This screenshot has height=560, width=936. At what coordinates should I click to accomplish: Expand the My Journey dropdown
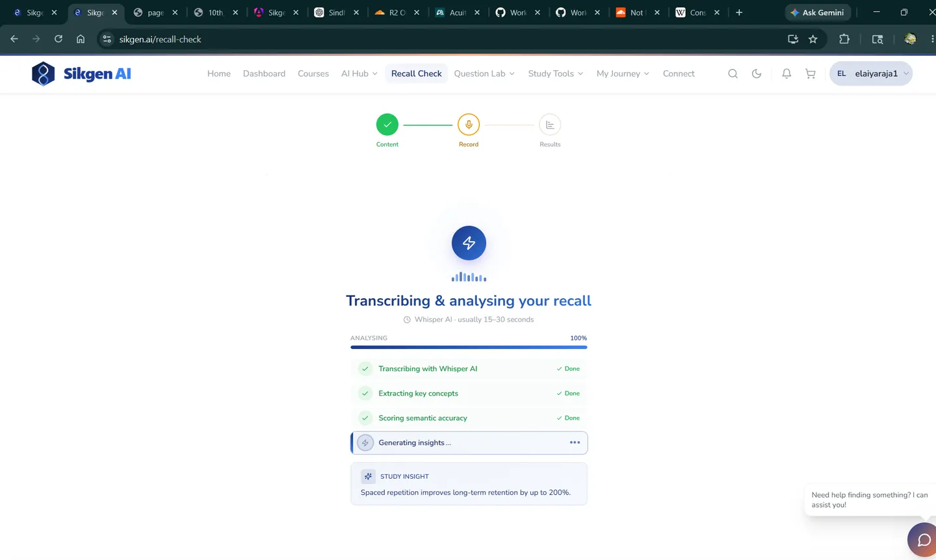click(x=623, y=73)
